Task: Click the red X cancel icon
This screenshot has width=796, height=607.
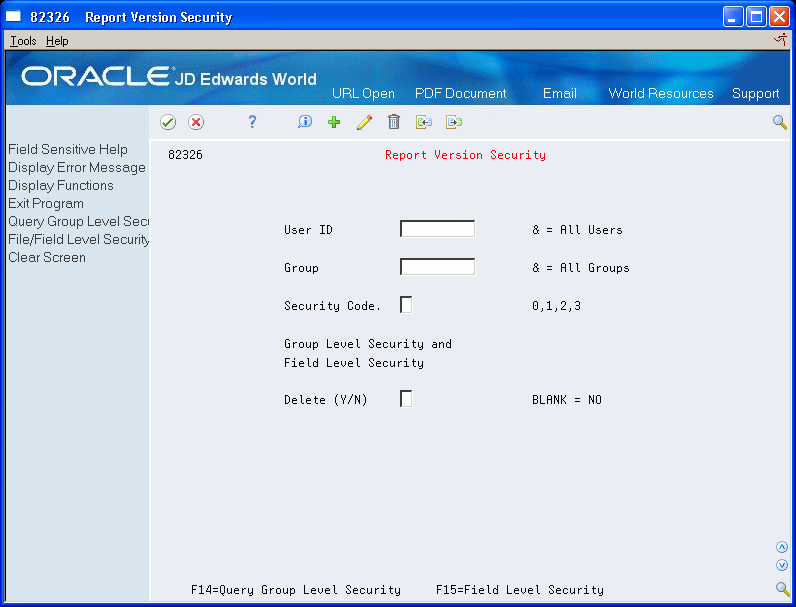Action: [196, 122]
